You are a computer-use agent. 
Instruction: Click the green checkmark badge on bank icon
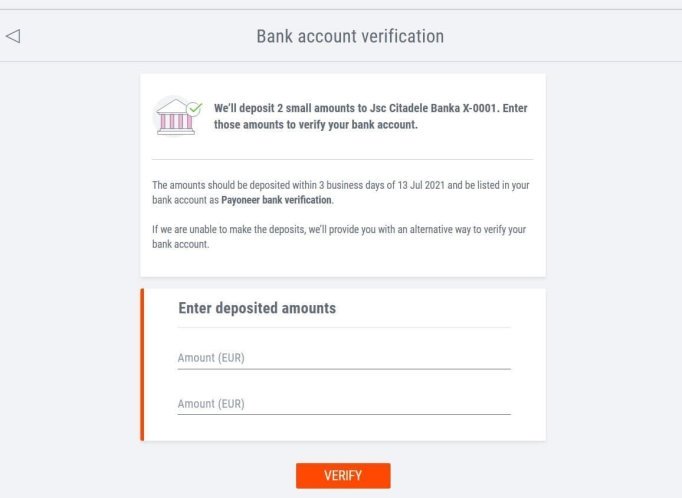click(x=194, y=108)
